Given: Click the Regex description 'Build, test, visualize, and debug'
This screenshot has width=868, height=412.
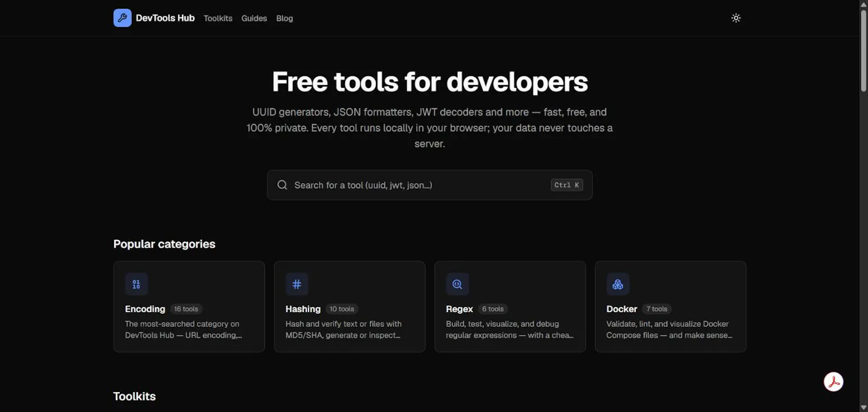Looking at the screenshot, I should click(x=502, y=324).
